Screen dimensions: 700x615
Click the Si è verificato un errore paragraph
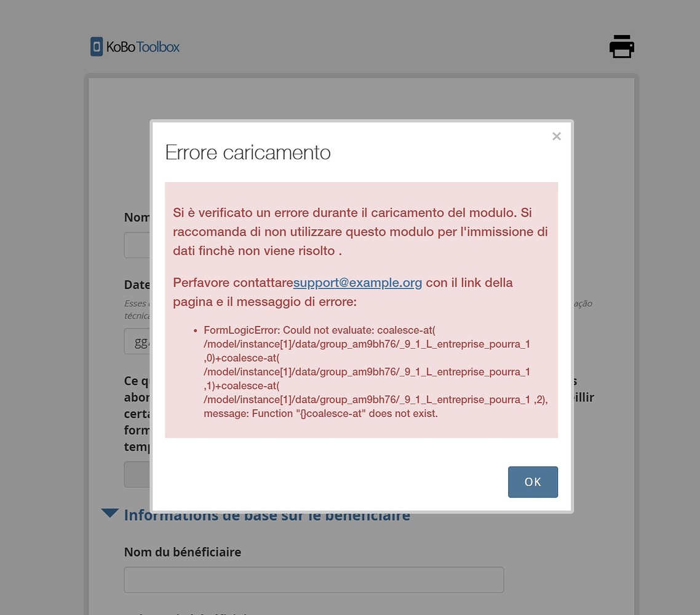360,232
